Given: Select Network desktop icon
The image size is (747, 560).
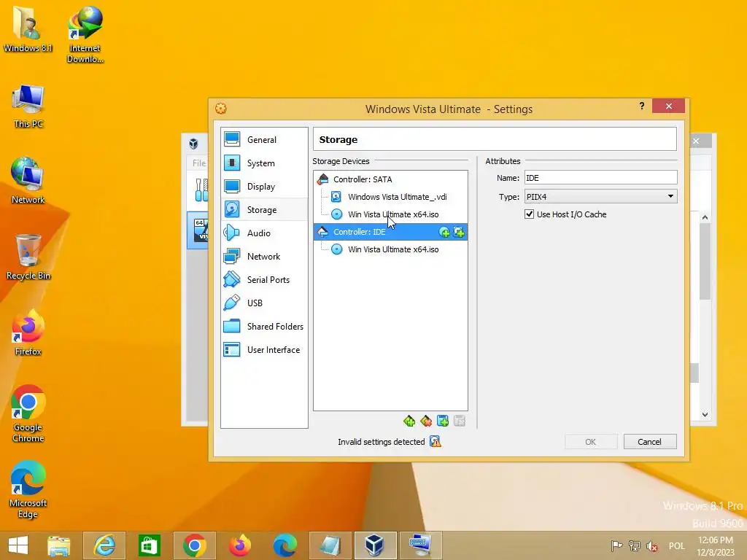Looking at the screenshot, I should coord(28,181).
